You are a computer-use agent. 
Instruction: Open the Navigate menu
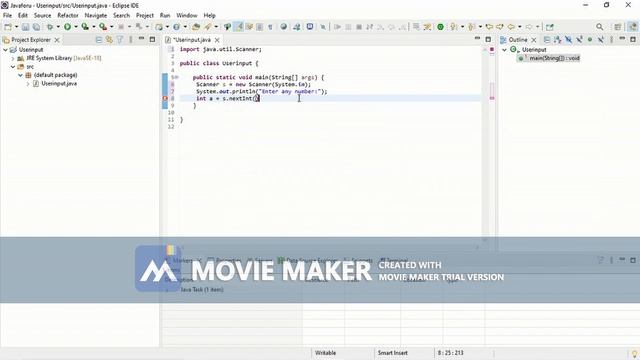pos(96,16)
